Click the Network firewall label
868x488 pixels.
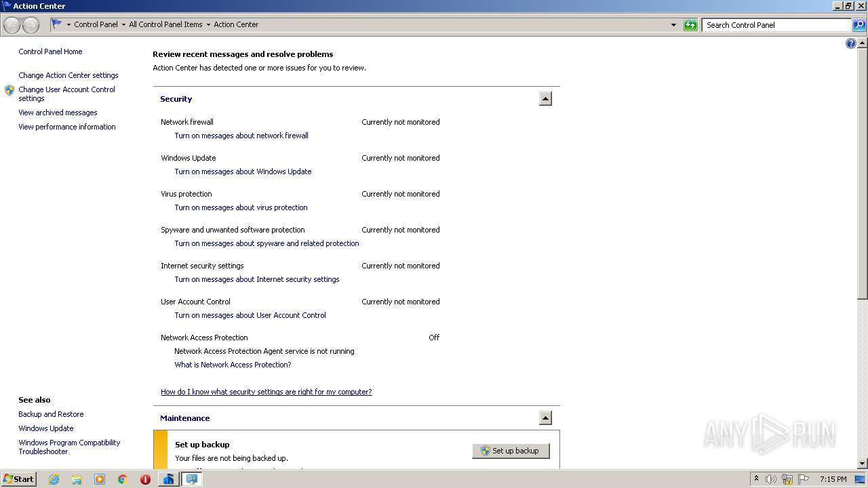point(187,122)
